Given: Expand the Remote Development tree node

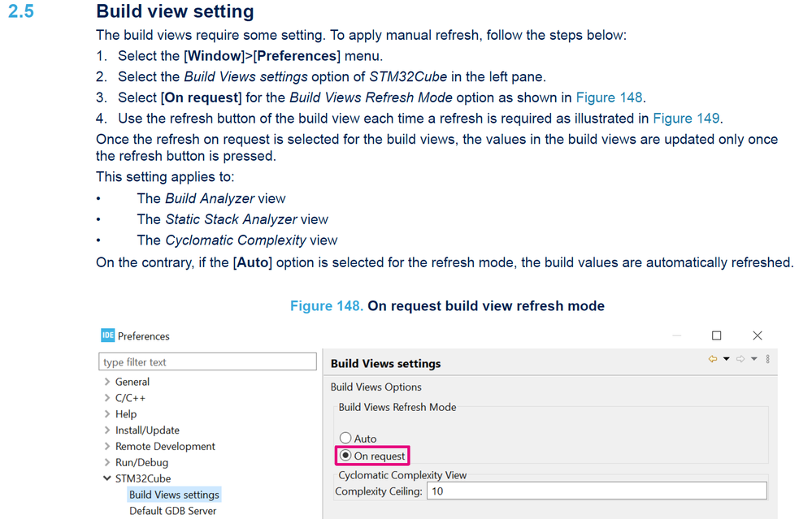Looking at the screenshot, I should [107, 446].
